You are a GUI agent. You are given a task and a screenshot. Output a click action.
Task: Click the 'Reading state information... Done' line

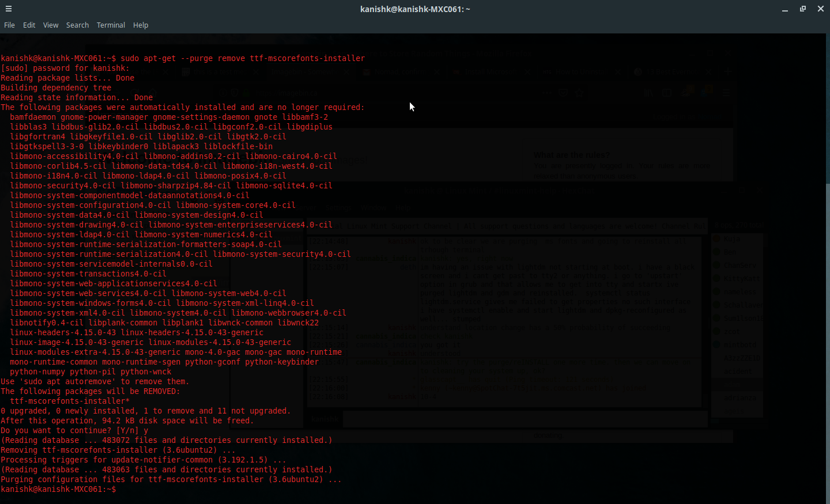pyautogui.click(x=77, y=97)
